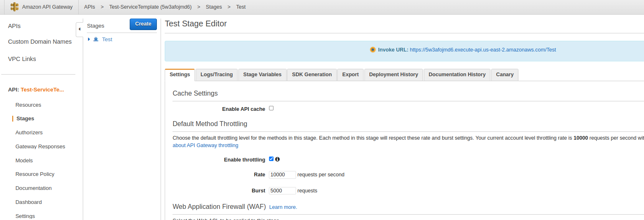Click the info icon beside Enable throttling
Viewport: 644px width, 220px height.
(x=278, y=159)
